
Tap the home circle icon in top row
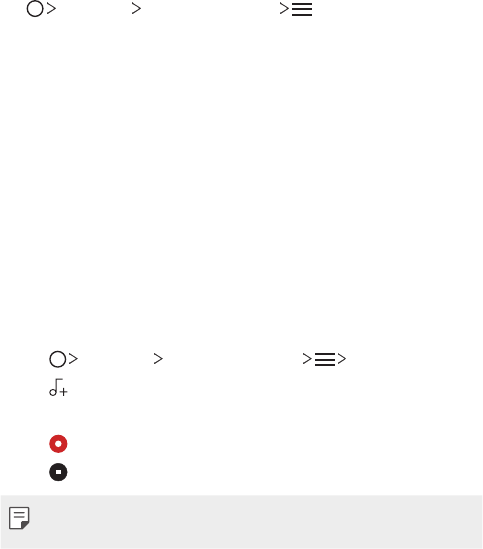tap(35, 9)
